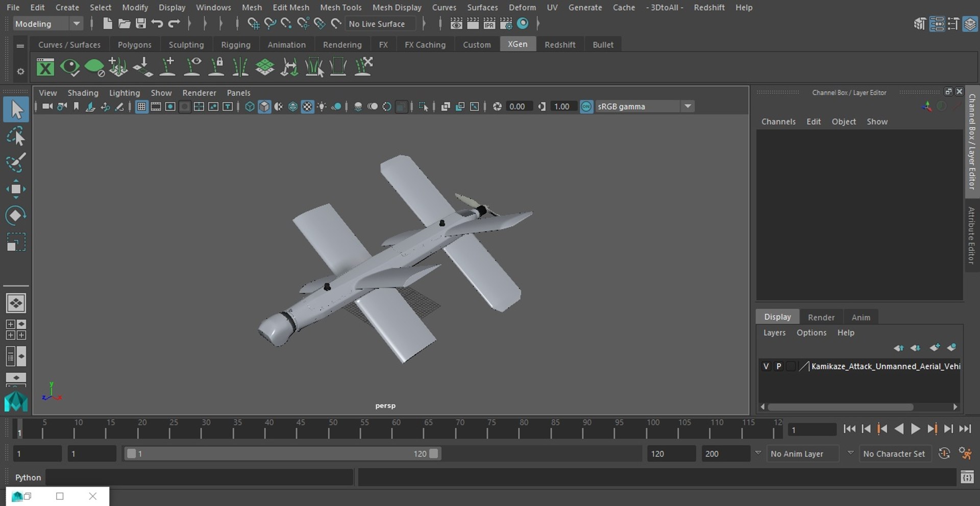This screenshot has width=980, height=506.
Task: Open the No Live Surface field
Action: [x=381, y=23]
